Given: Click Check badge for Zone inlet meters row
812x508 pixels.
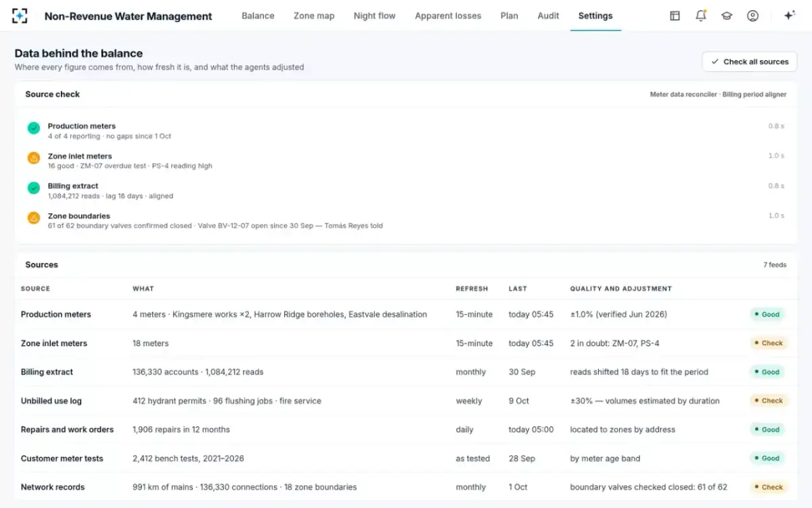Looking at the screenshot, I should click(x=767, y=343).
